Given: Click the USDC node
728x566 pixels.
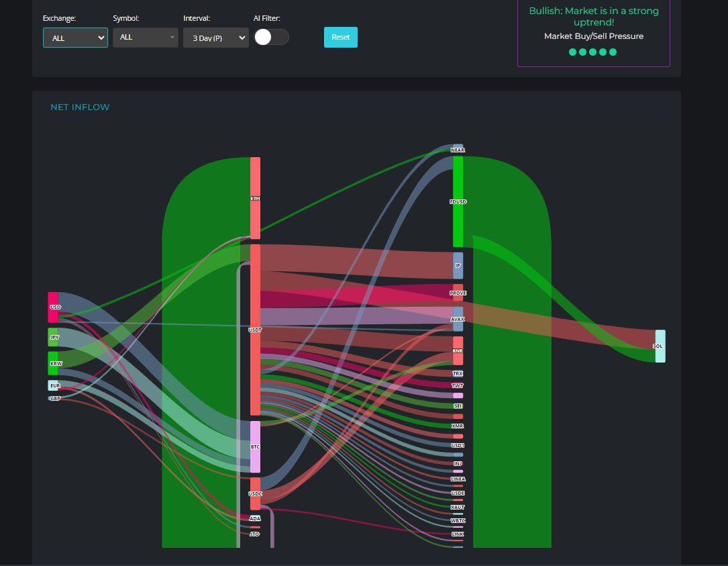Looking at the screenshot, I should 255,493.
